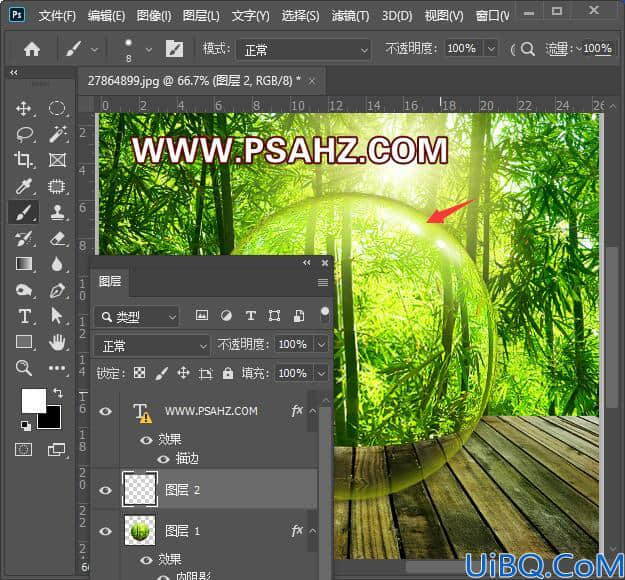Lock image pixels with brush icon

pos(161,373)
